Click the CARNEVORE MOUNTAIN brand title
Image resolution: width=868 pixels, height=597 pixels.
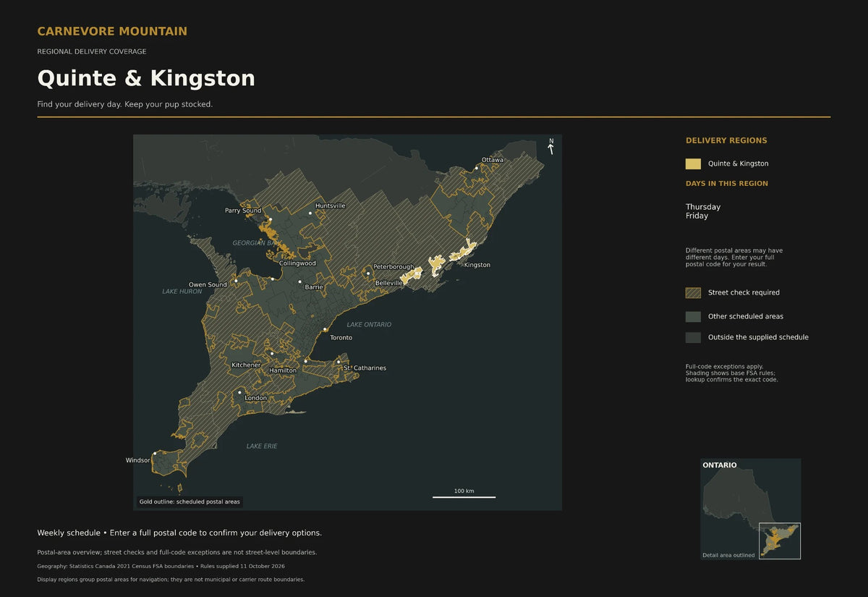(x=112, y=31)
